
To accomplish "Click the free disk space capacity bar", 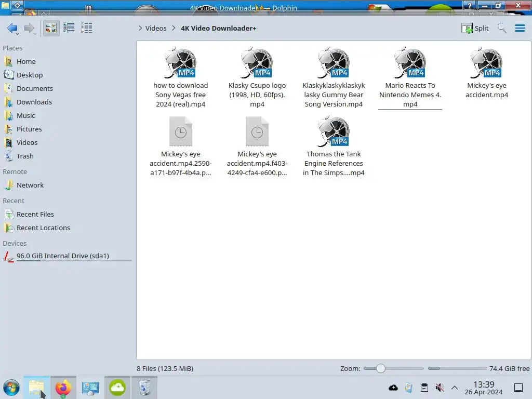I will 457,368.
